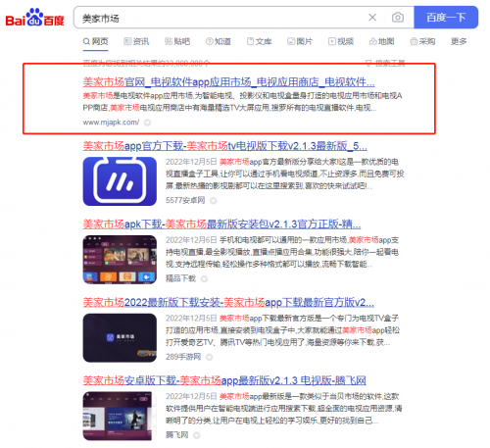
Task: Switch to the 图片 tab
Action: coord(300,41)
